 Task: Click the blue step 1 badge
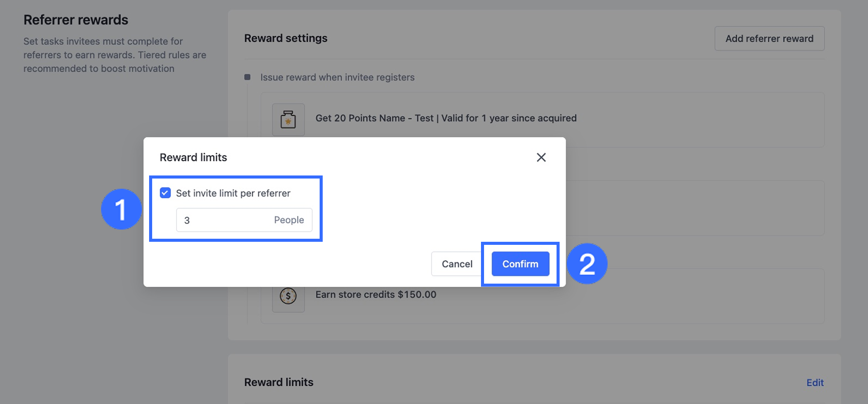click(x=121, y=209)
